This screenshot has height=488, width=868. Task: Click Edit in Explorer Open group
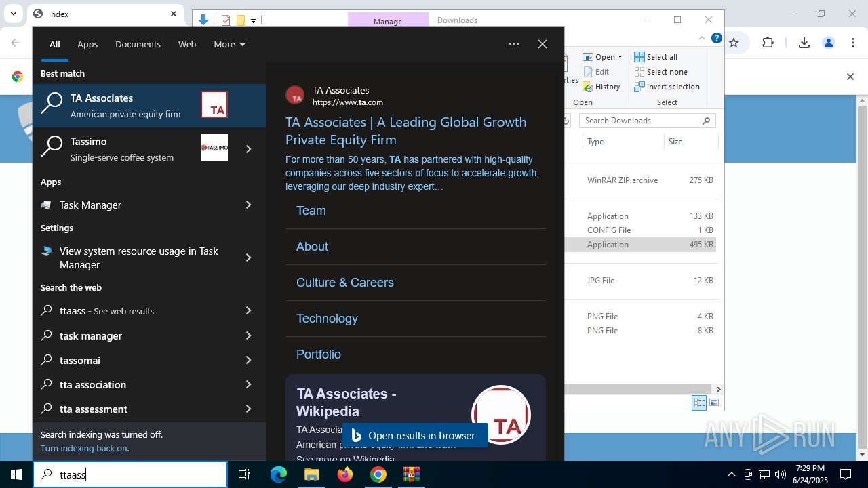[596, 72]
